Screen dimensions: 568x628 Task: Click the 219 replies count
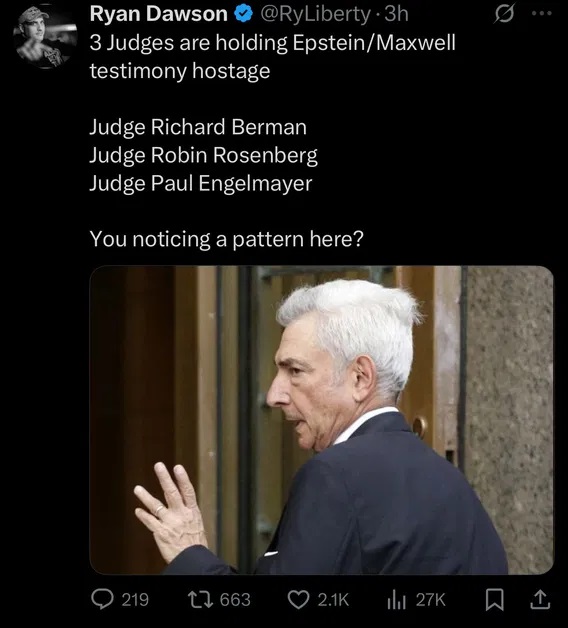coord(135,600)
